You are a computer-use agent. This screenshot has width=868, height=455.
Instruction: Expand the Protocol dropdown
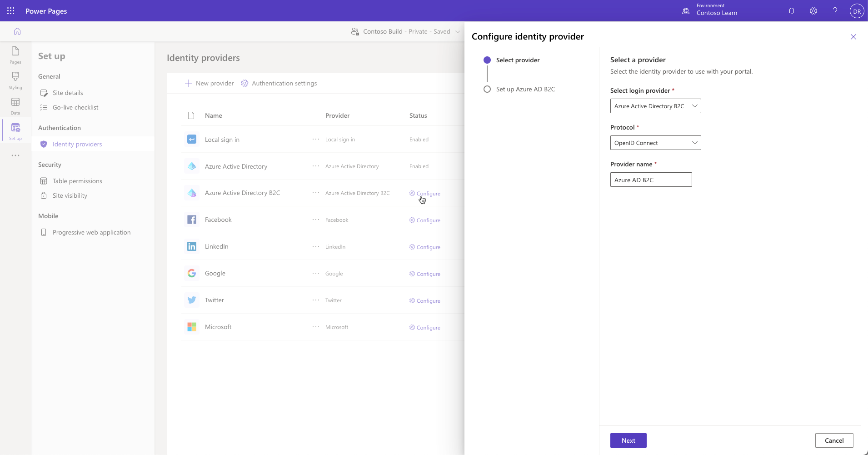655,143
